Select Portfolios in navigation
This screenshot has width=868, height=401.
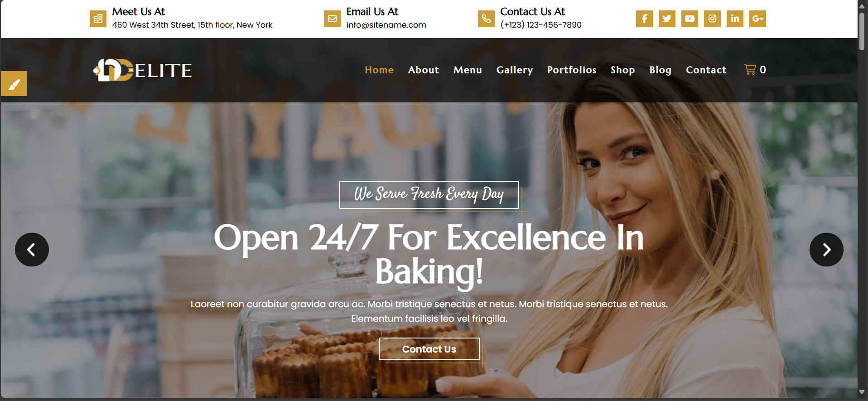[572, 70]
